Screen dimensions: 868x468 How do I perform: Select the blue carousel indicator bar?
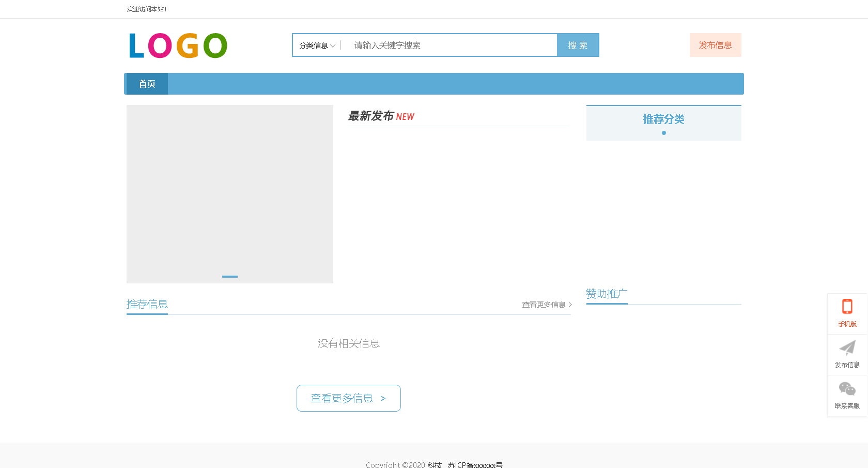(230, 277)
